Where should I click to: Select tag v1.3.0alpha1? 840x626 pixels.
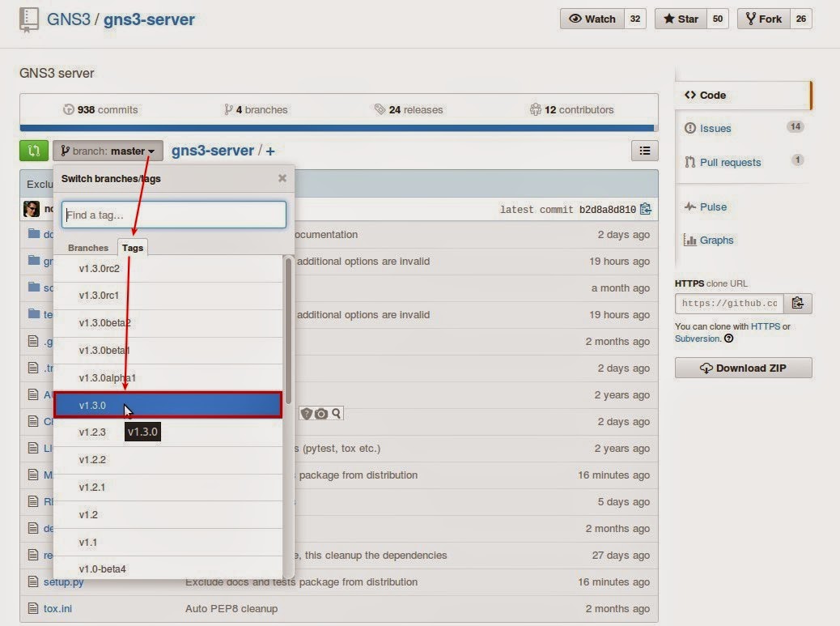point(168,378)
